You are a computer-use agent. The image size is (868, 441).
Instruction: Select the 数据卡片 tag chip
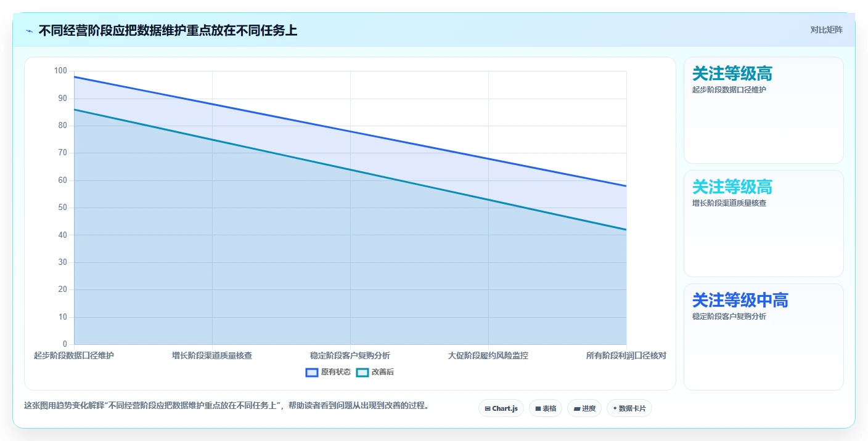[x=629, y=408]
